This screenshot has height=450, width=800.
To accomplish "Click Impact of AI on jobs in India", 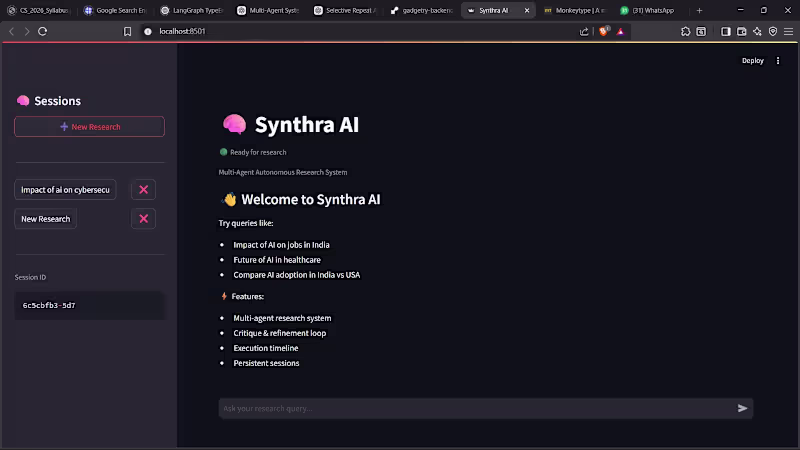I will tap(281, 245).
